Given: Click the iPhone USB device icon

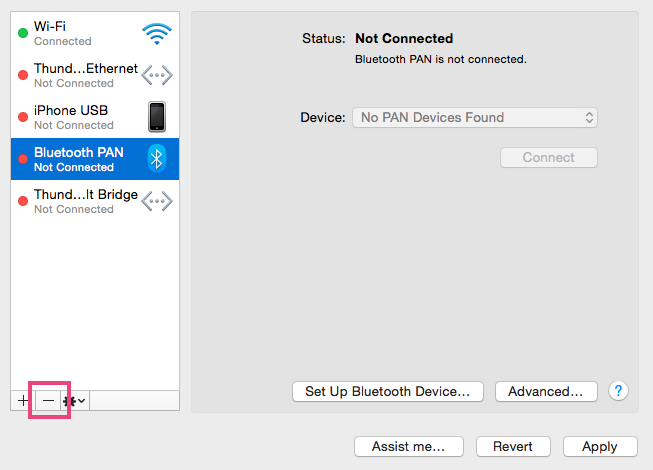Looking at the screenshot, I should [157, 117].
